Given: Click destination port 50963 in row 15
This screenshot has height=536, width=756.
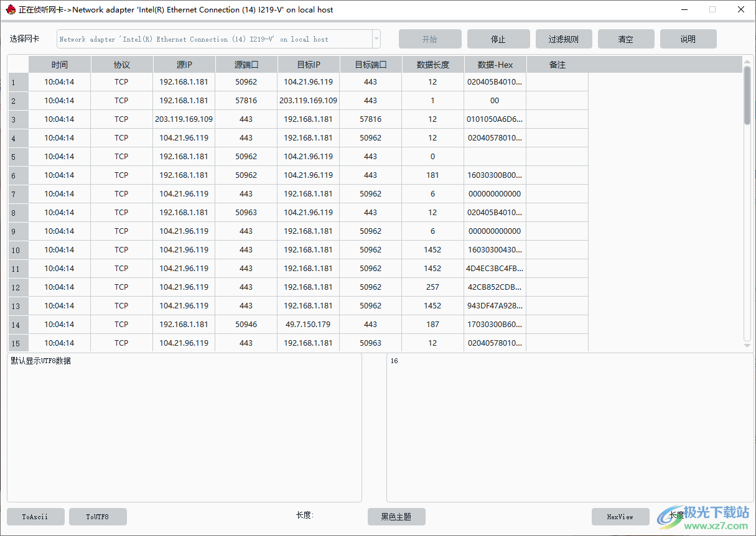Looking at the screenshot, I should [371, 343].
